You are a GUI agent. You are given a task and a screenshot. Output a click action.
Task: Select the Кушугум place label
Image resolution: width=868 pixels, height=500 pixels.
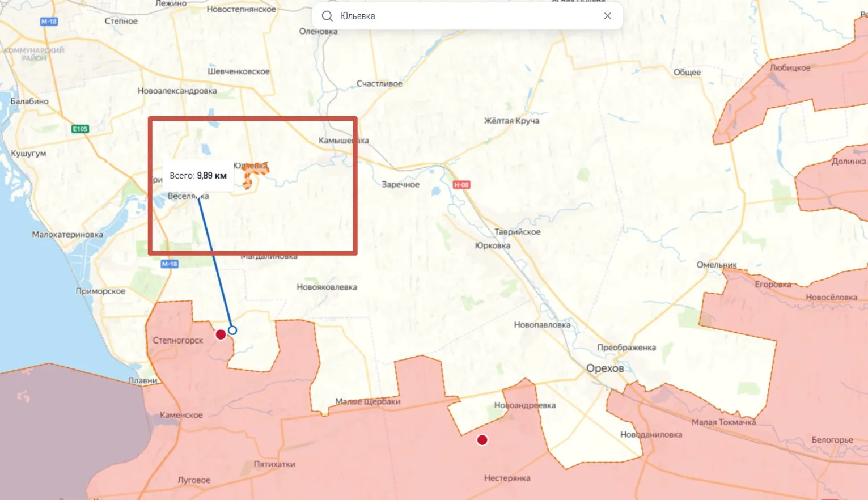28,154
